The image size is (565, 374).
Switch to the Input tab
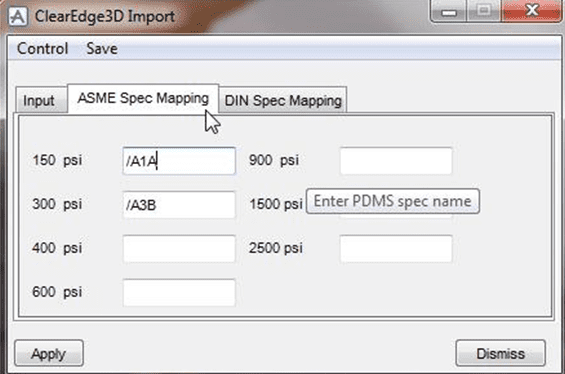click(39, 101)
